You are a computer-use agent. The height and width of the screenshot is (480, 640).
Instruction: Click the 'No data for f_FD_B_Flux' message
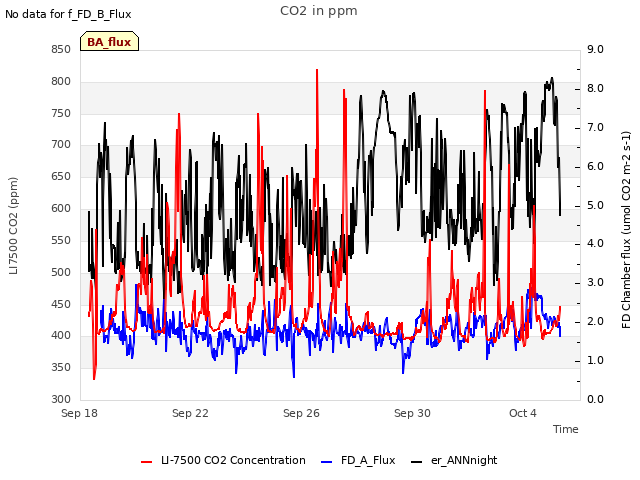click(x=68, y=14)
